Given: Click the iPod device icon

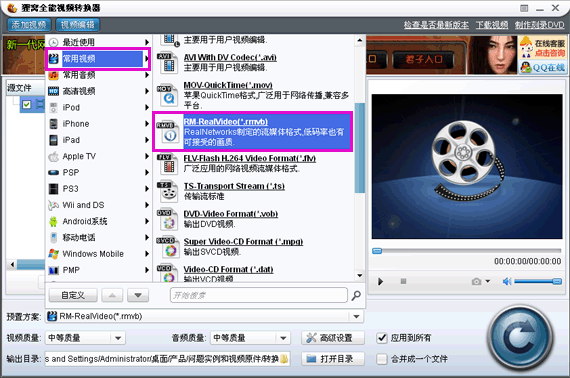Looking at the screenshot, I should pyautogui.click(x=53, y=108).
